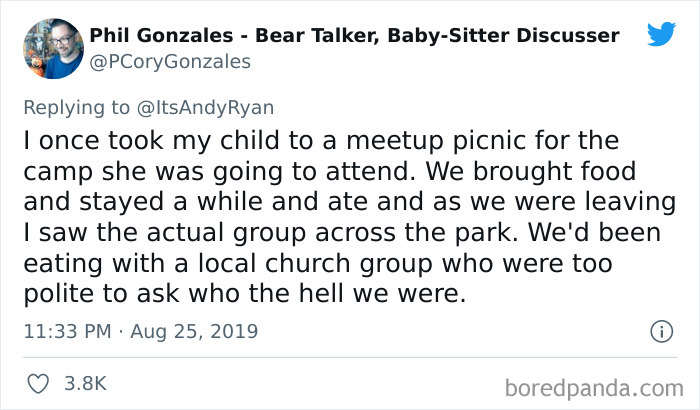Click the Aug 25, 2019 date
The width and height of the screenshot is (700, 410).
click(197, 331)
